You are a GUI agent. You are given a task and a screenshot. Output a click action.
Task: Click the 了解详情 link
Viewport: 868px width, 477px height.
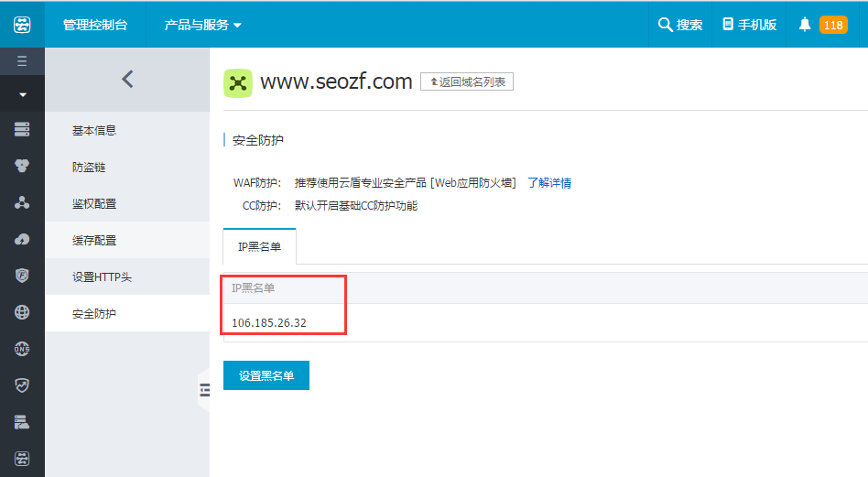click(x=549, y=183)
